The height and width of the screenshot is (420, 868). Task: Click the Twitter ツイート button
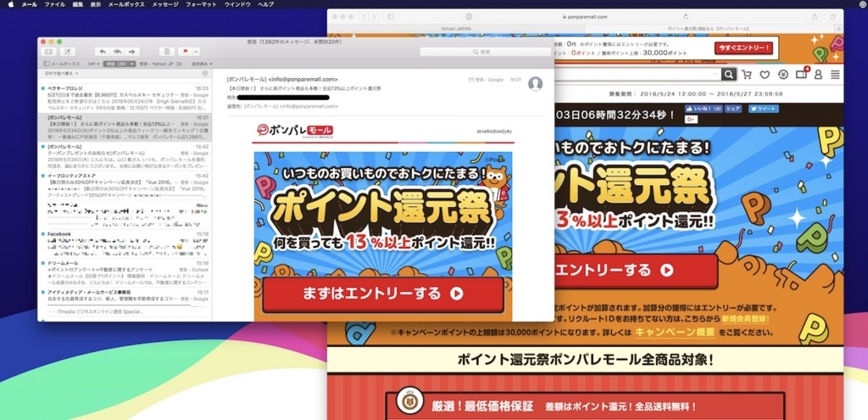tap(764, 109)
